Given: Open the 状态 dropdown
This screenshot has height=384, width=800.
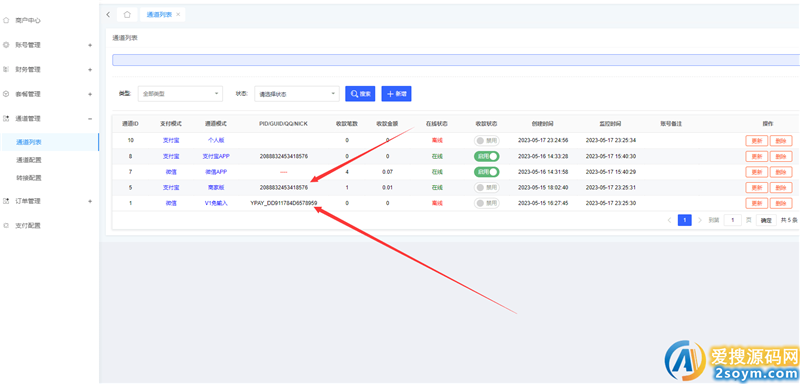Looking at the screenshot, I should click(297, 94).
